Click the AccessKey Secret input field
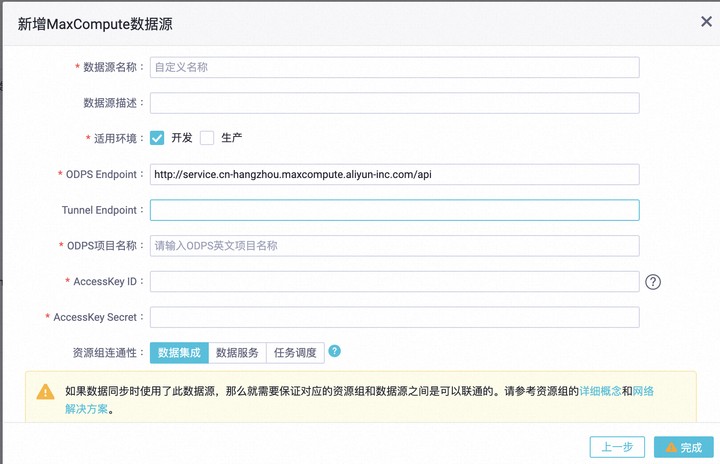This screenshot has width=720, height=464. (x=394, y=317)
